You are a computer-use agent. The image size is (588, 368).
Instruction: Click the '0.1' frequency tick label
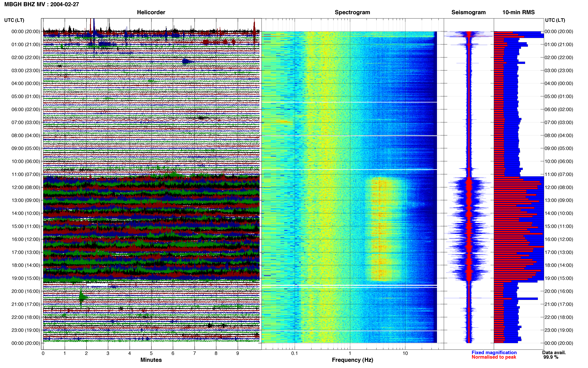[x=295, y=353]
